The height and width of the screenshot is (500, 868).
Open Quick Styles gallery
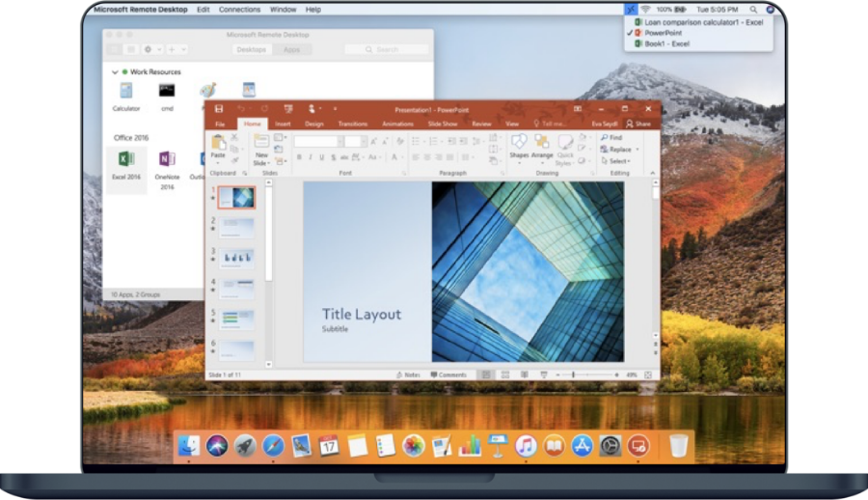tap(564, 150)
